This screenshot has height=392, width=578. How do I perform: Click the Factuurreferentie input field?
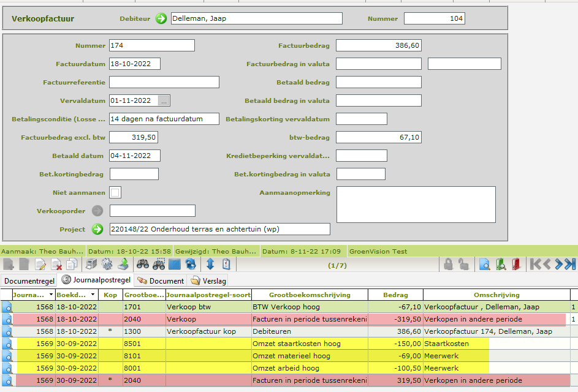pos(164,82)
